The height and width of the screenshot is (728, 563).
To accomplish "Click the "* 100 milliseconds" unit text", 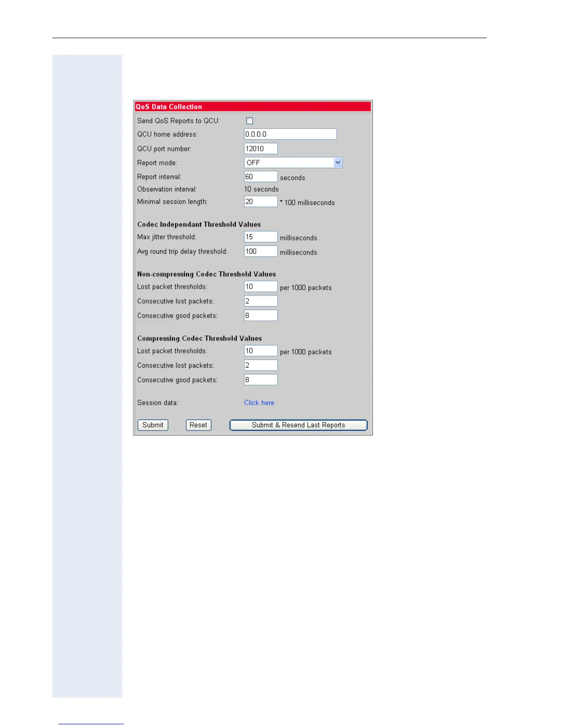I will (307, 203).
